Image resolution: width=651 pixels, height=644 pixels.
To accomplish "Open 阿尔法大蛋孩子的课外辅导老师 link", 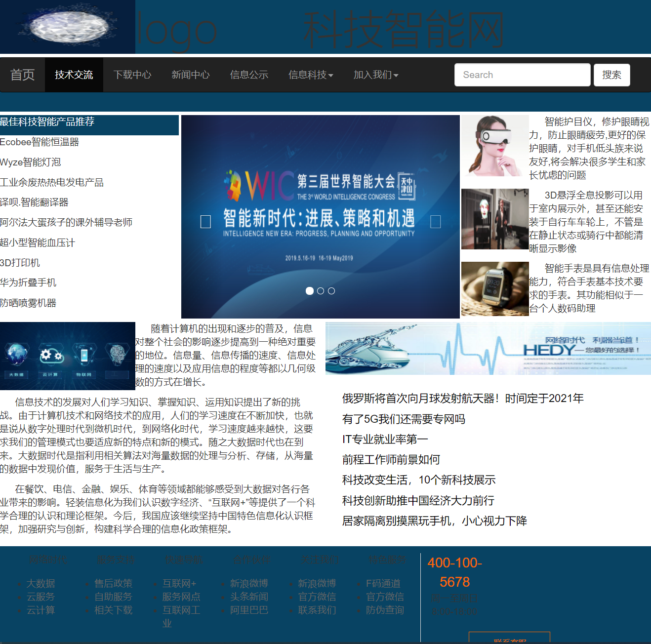I will [66, 223].
